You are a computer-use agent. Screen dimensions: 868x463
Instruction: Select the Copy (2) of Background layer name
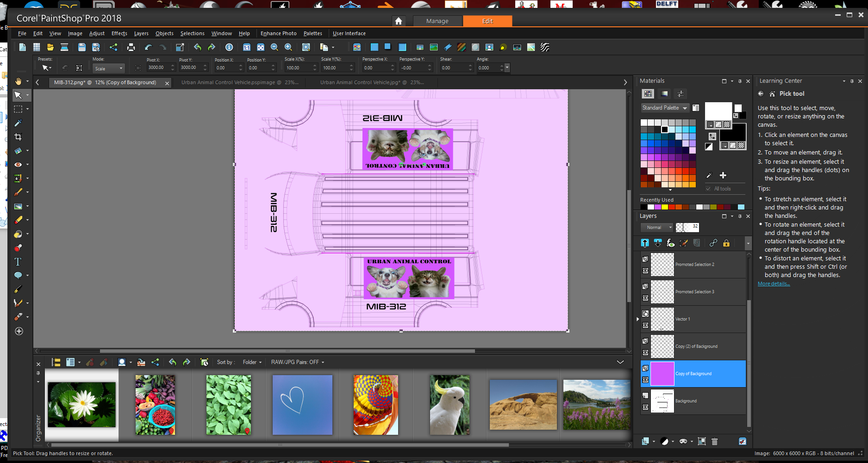pyautogui.click(x=696, y=346)
